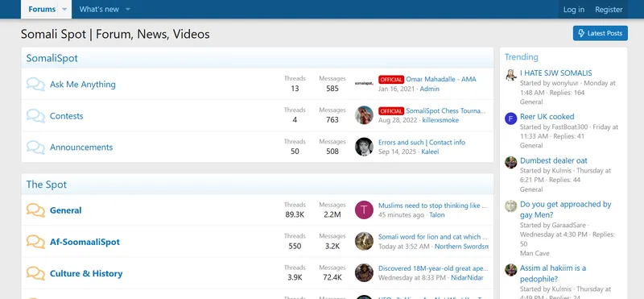The image size is (644, 299).
Task: Open the Ask Me Anything forum
Action: (x=83, y=85)
